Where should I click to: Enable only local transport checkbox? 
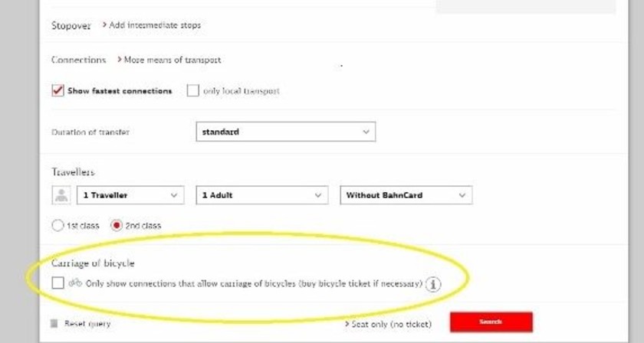193,90
